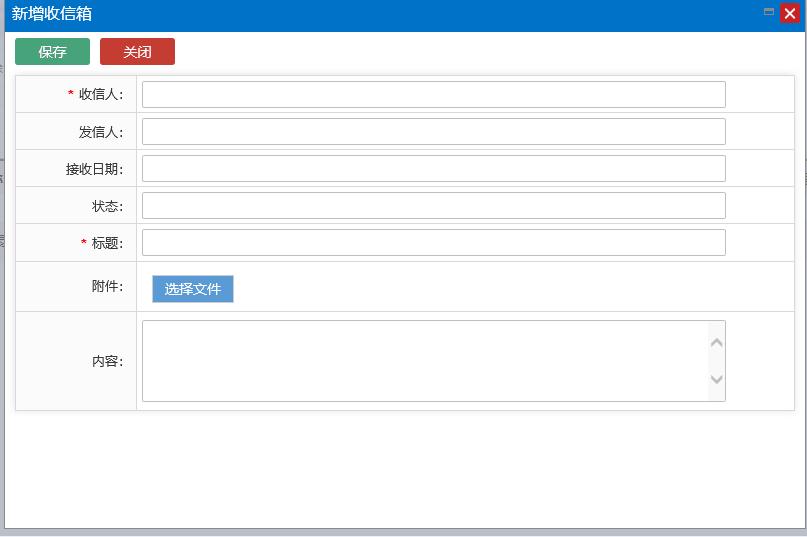The height and width of the screenshot is (537, 807).
Task: Click the 状态 label text
Action: coord(107,206)
